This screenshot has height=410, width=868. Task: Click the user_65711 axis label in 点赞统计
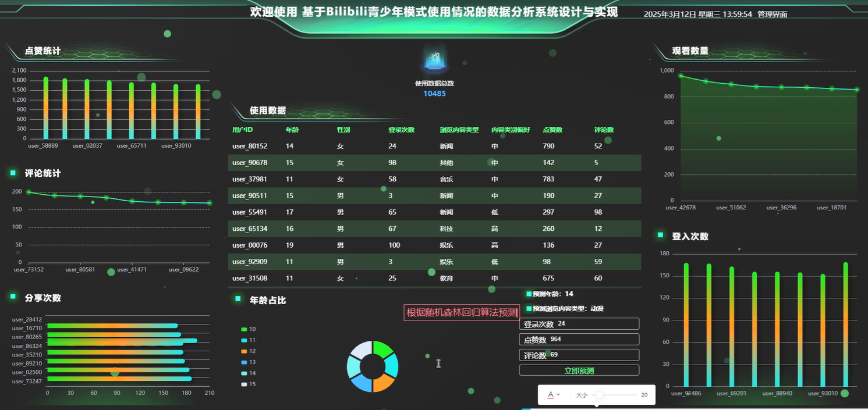(x=132, y=146)
